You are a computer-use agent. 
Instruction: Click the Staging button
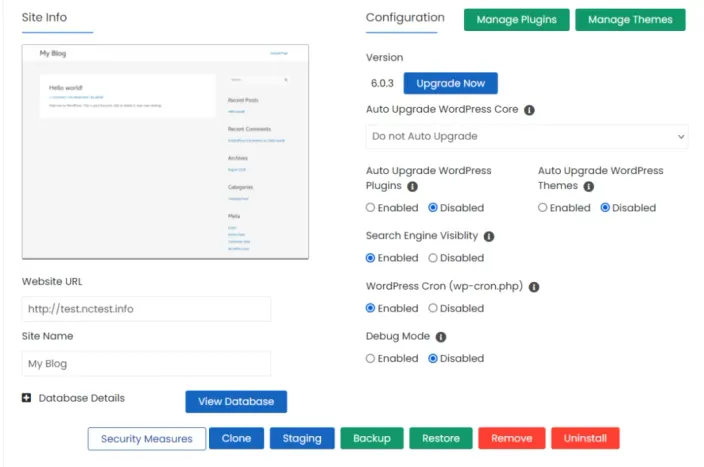pyautogui.click(x=302, y=438)
